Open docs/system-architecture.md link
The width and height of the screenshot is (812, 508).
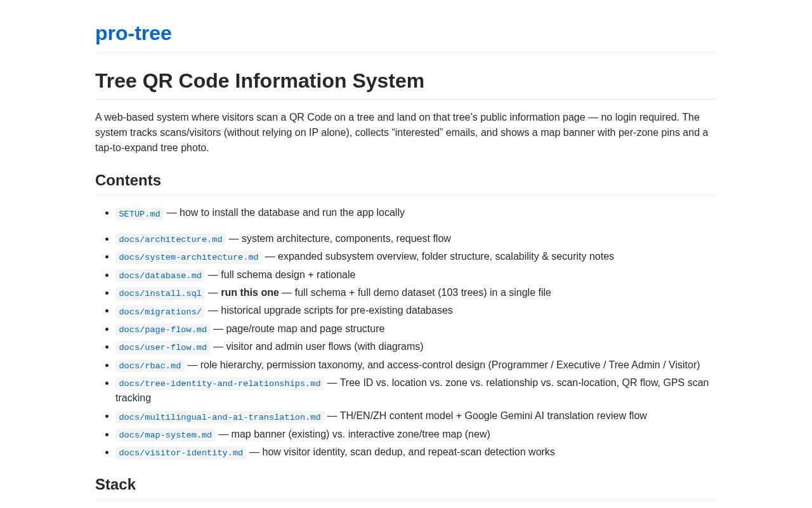pos(188,257)
